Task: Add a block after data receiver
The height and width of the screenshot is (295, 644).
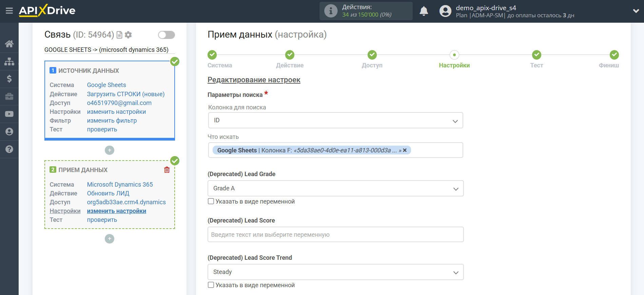Action: pos(110,239)
